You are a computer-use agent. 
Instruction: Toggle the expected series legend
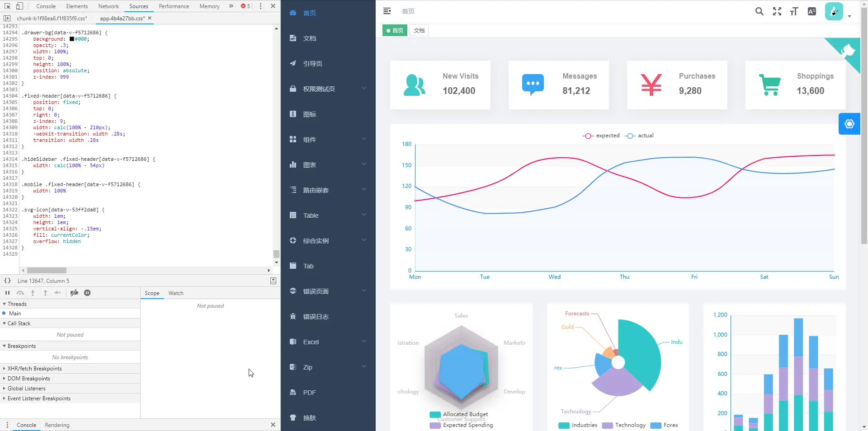coord(601,136)
